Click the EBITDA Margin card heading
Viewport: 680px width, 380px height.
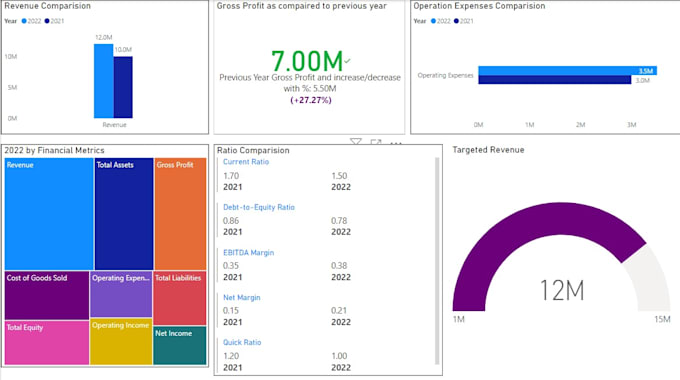[248, 252]
